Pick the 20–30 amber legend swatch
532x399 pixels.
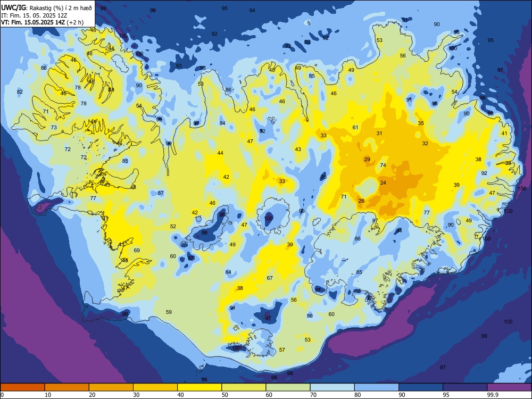111,387
